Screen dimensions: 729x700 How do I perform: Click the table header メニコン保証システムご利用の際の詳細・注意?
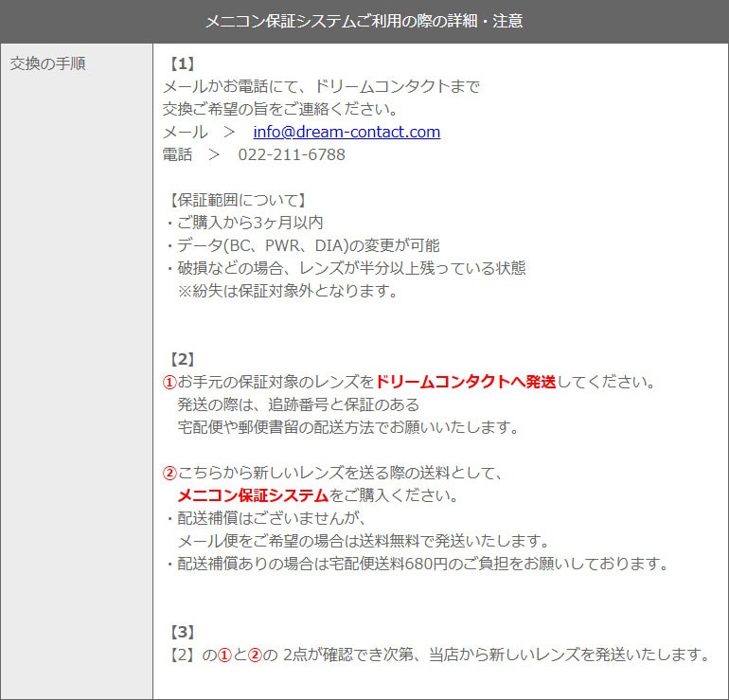[x=364, y=20]
